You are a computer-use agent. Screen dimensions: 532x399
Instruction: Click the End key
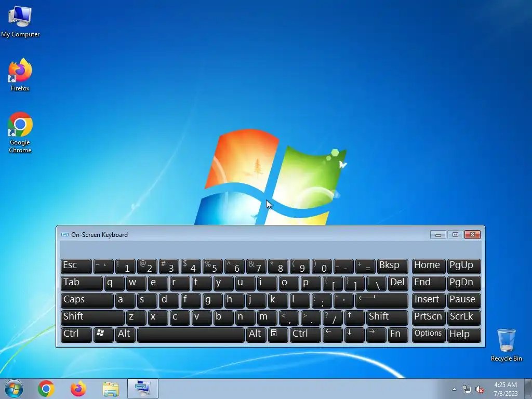tap(429, 284)
